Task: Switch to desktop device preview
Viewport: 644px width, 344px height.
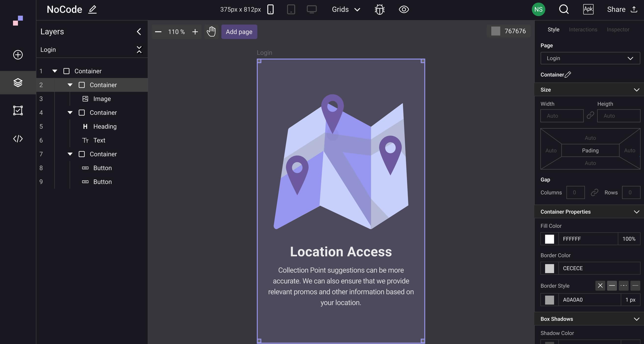Action: (311, 10)
